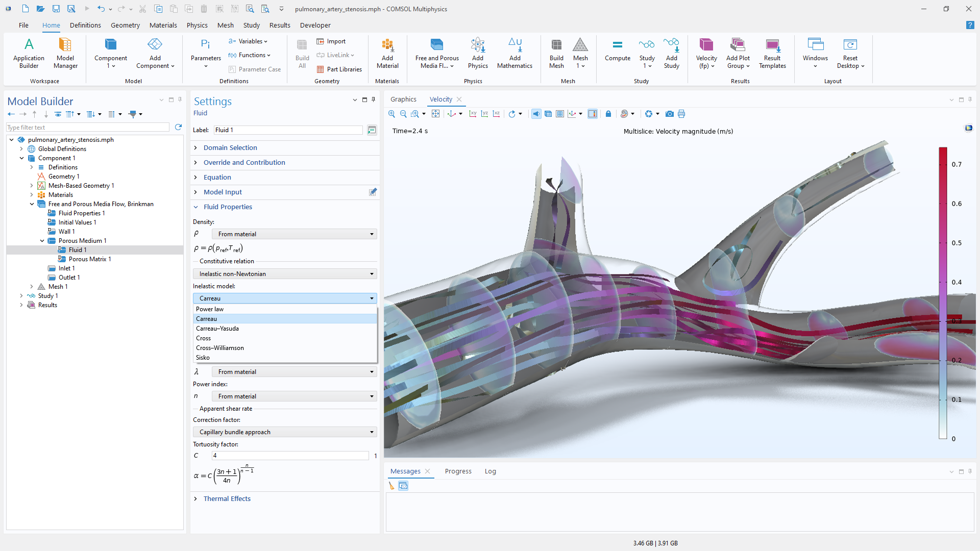Click the Part Libraries button
Viewport: 980px width, 551px height.
click(x=339, y=69)
